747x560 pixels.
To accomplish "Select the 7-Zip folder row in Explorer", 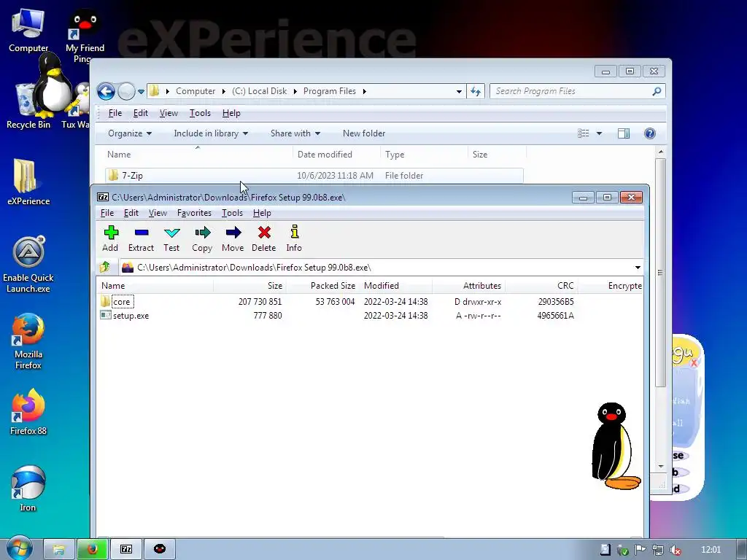I will (314, 176).
